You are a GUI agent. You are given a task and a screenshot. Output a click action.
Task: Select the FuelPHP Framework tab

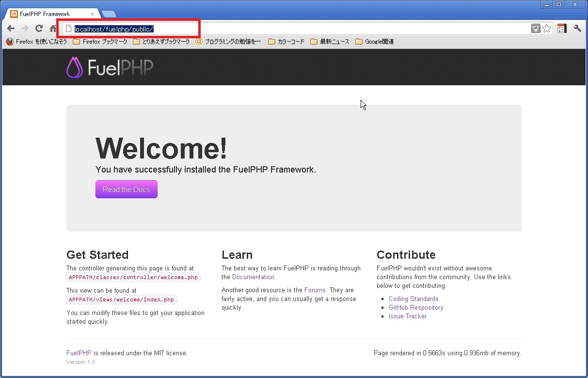click(51, 14)
